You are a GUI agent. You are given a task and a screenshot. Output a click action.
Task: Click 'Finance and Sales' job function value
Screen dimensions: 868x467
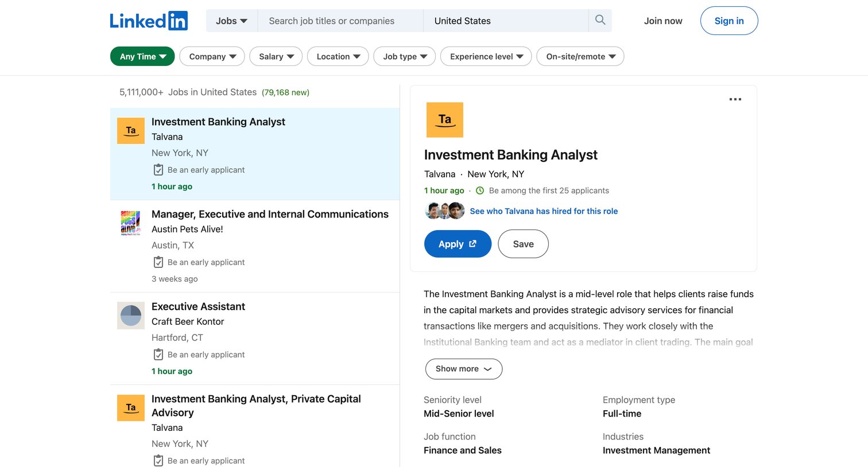point(463,450)
